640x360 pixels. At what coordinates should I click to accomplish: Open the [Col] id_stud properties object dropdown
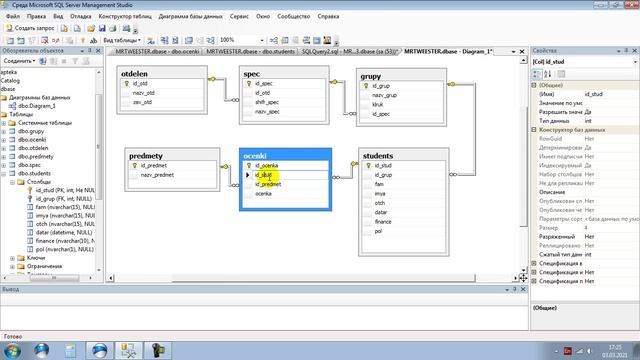635,62
